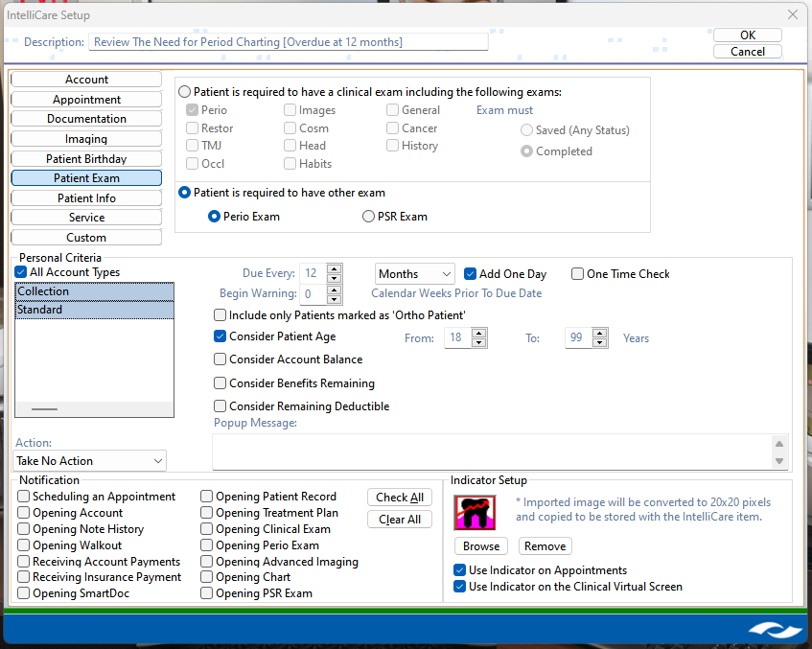812x649 pixels.
Task: Toggle the All Account Types checkbox
Action: click(21, 272)
